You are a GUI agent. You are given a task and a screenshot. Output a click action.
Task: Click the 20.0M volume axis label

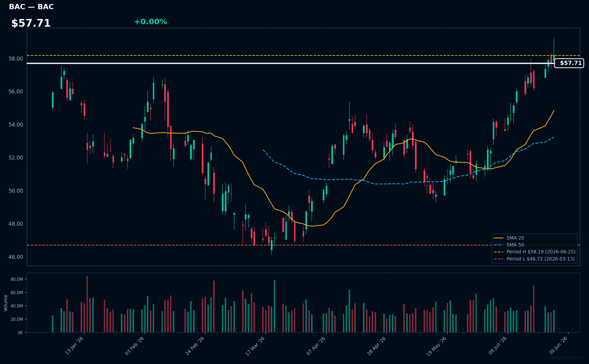pyautogui.click(x=17, y=319)
